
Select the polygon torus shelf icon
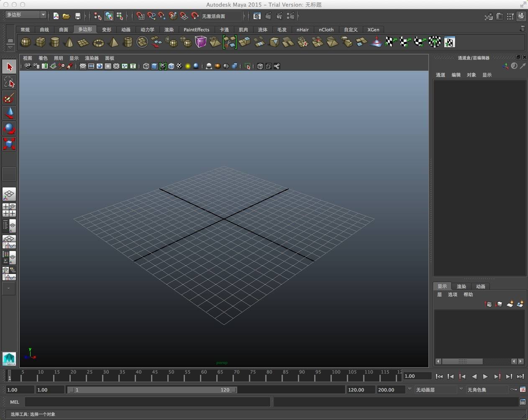(98, 42)
